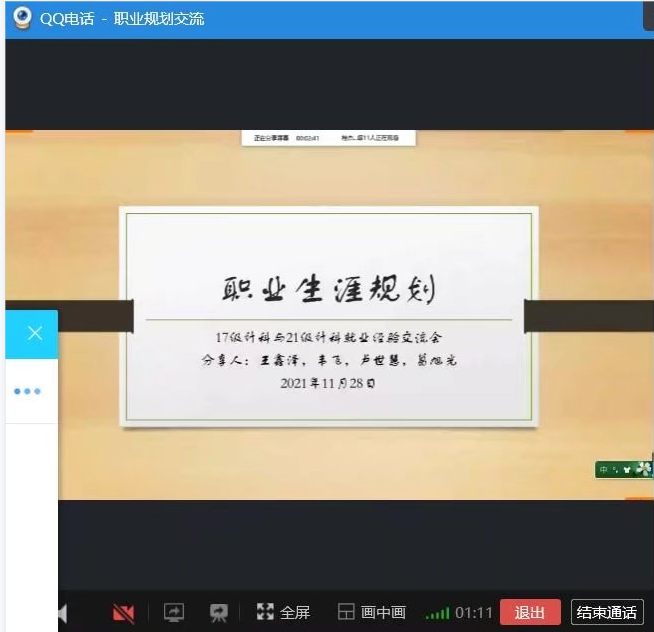Click the 职业生涯规划 slide title

click(328, 289)
